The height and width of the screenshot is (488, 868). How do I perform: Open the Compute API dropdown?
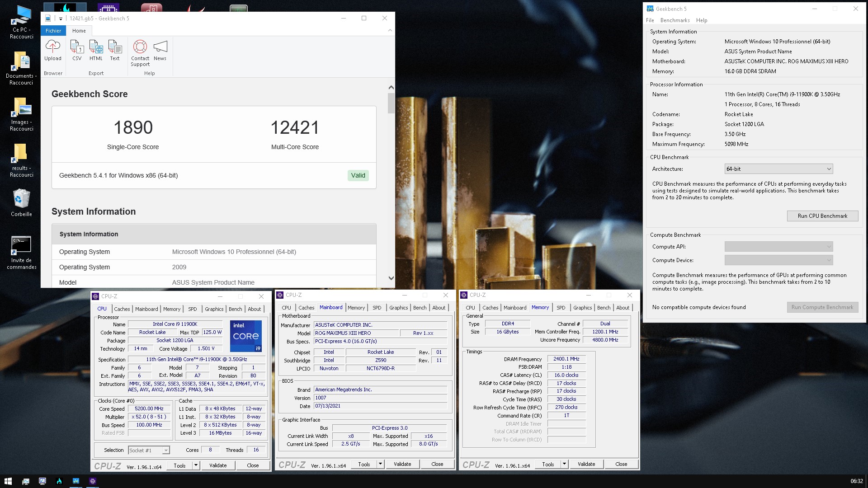[x=778, y=247]
